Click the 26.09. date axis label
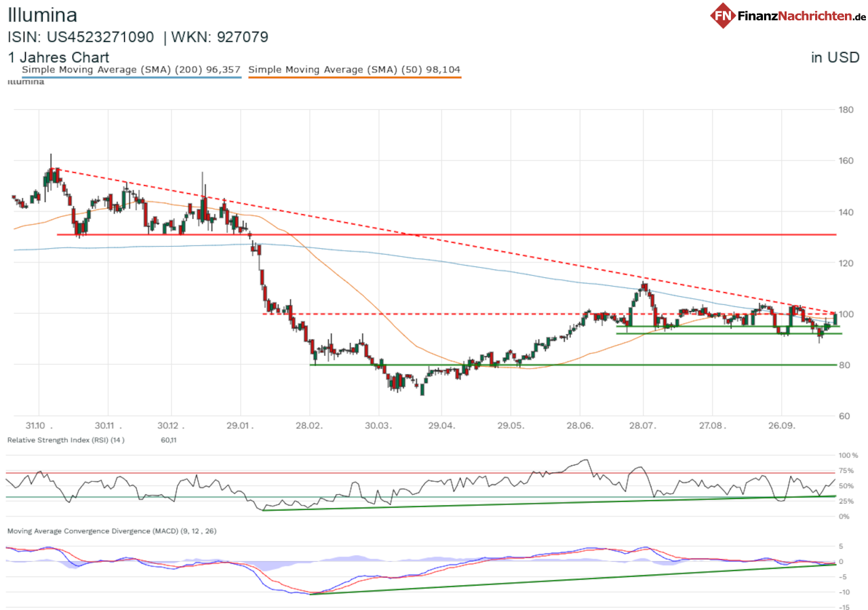 [x=781, y=426]
